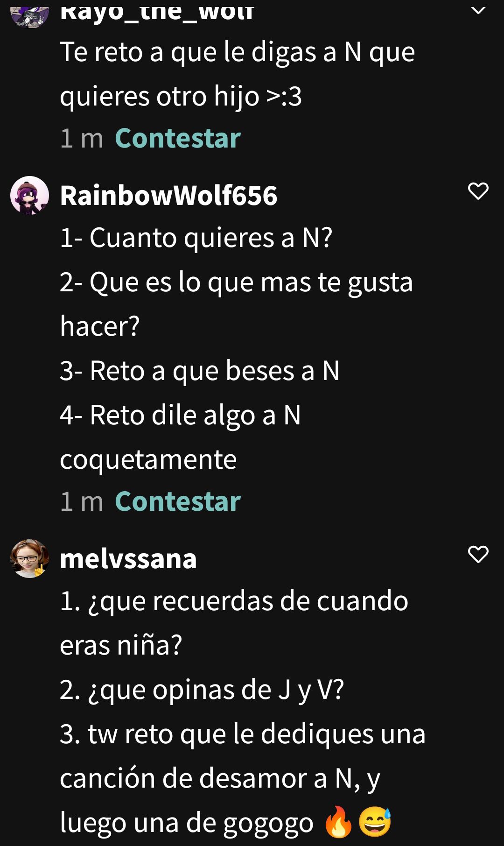Tap the fire emoji in melvssana's comment
This screenshot has height=846, width=504.
click(x=339, y=822)
